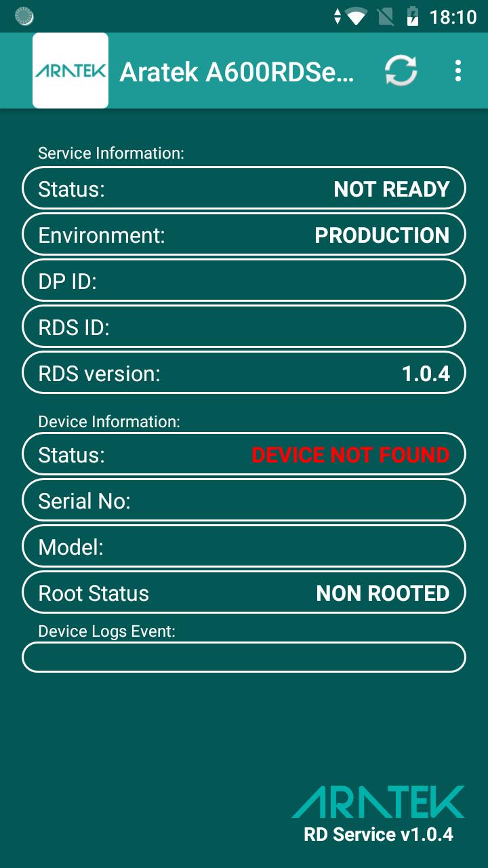Tap the Wi-Fi icon in the status bar
The height and width of the screenshot is (868, 488).
click(x=356, y=16)
